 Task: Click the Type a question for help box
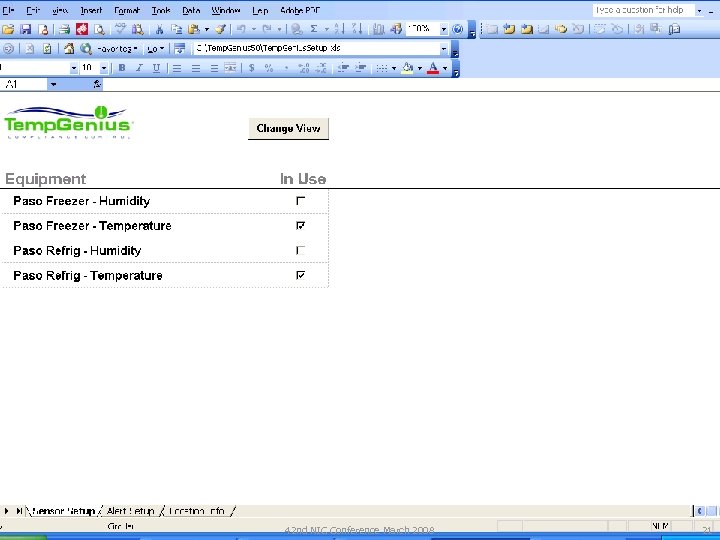point(643,10)
